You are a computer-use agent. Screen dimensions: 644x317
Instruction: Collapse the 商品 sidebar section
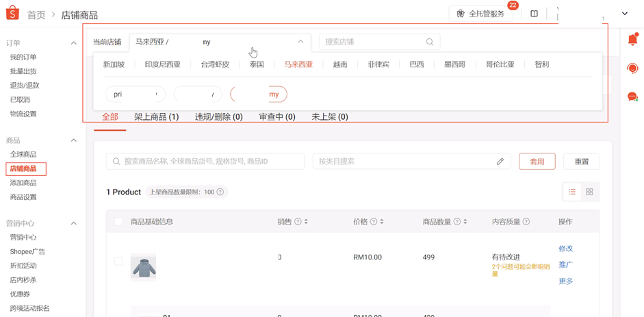[73, 140]
